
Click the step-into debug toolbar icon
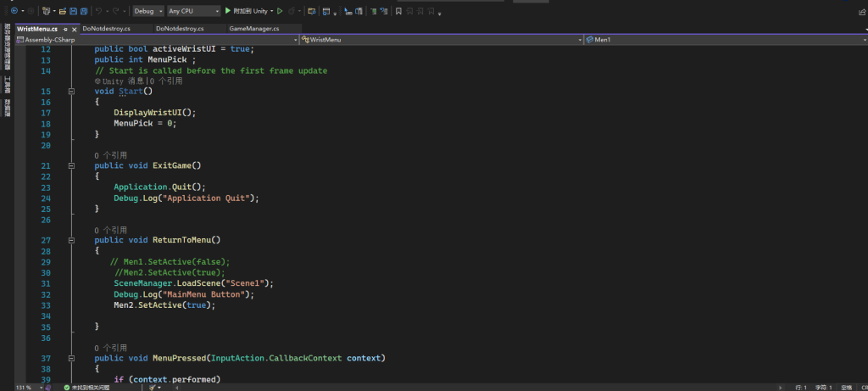click(348, 10)
